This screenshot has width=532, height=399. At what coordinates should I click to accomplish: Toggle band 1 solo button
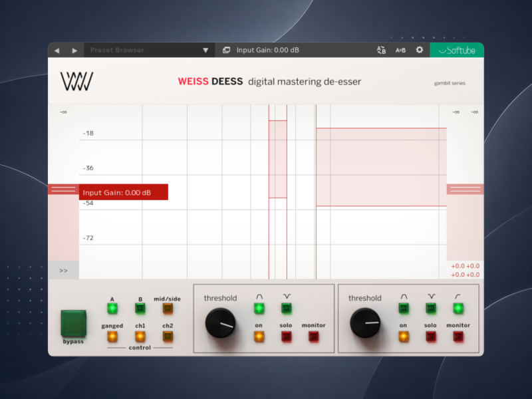point(287,336)
